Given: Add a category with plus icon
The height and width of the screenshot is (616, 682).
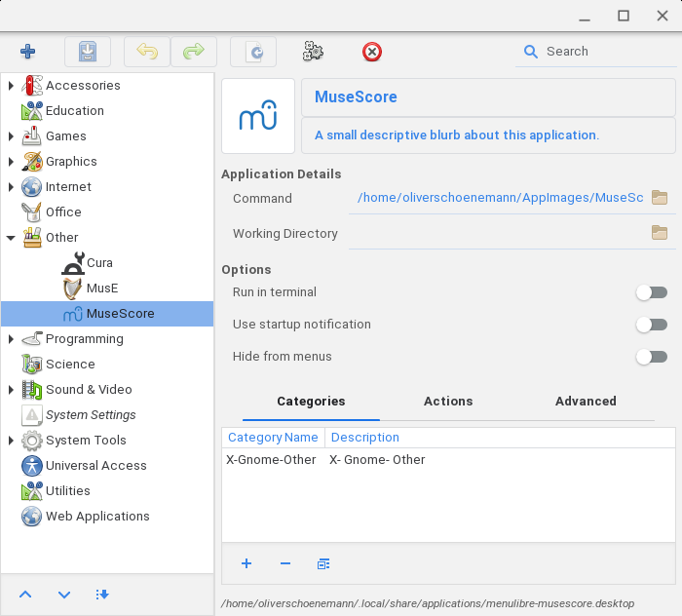Looking at the screenshot, I should tap(246, 563).
